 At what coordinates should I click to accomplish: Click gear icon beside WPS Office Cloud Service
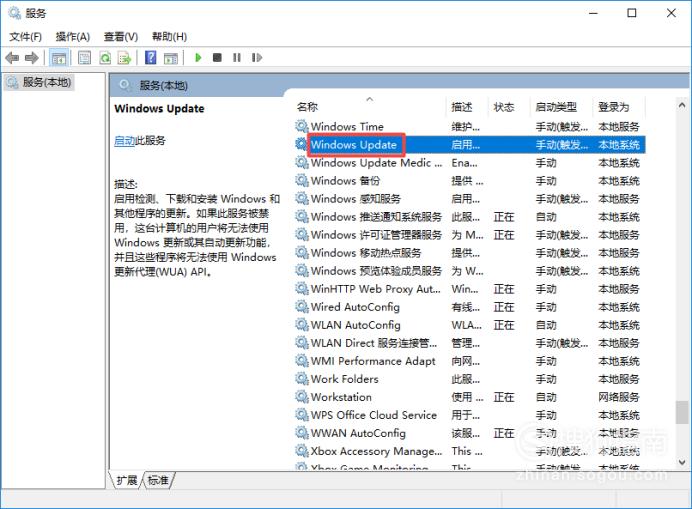pyautogui.click(x=302, y=415)
